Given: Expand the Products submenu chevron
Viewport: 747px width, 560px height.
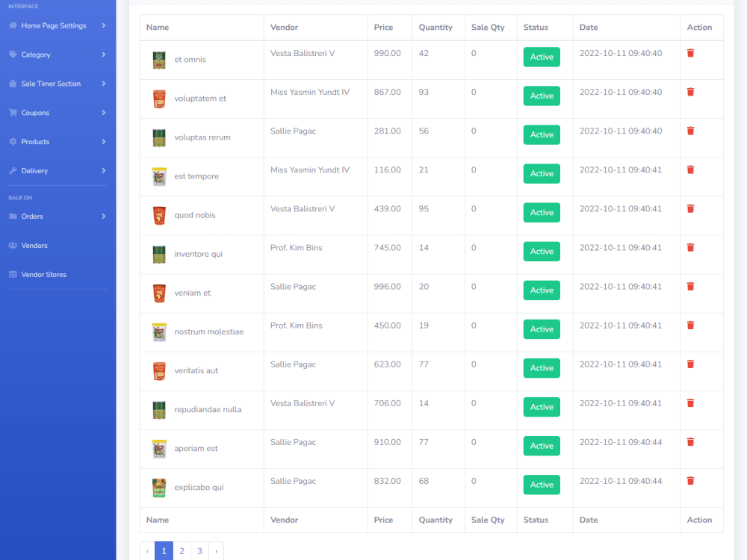Looking at the screenshot, I should [103, 141].
